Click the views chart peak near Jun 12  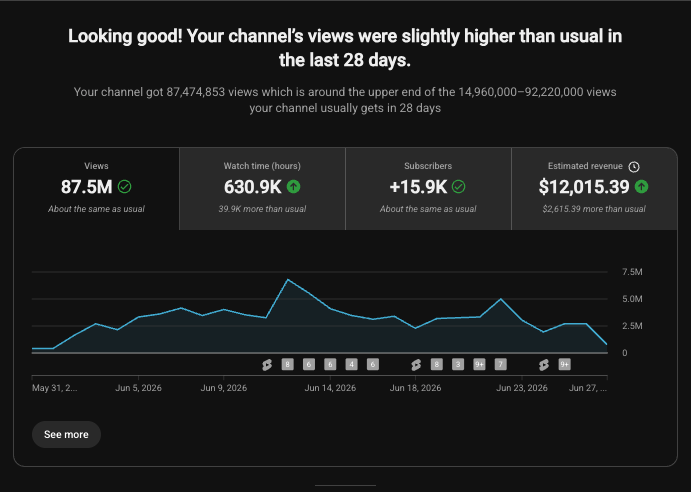(288, 280)
